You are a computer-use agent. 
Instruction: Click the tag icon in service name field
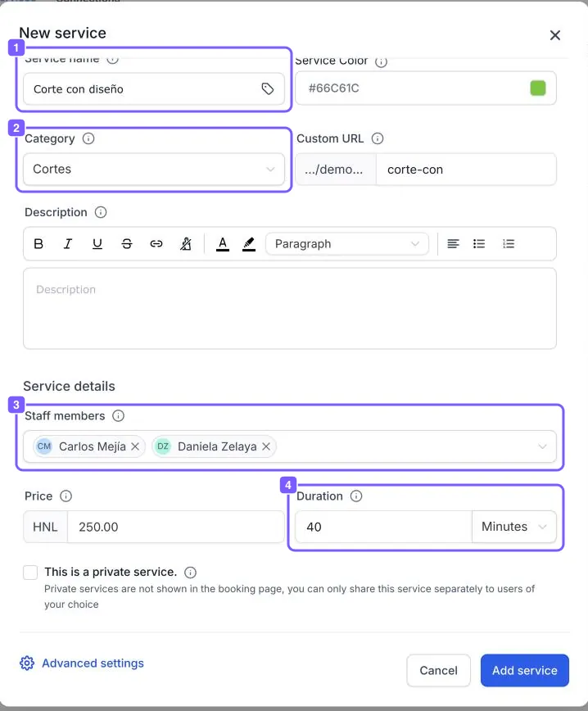click(268, 88)
